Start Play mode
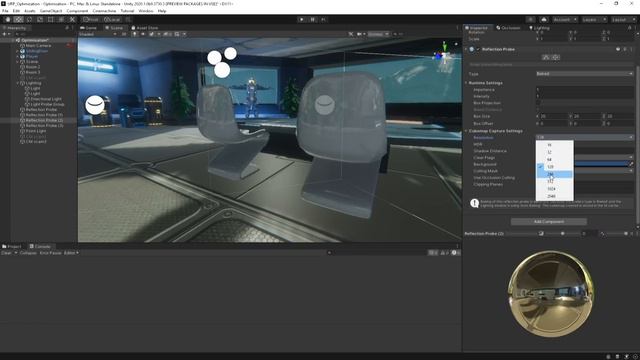The width and height of the screenshot is (640, 360). pyautogui.click(x=302, y=19)
